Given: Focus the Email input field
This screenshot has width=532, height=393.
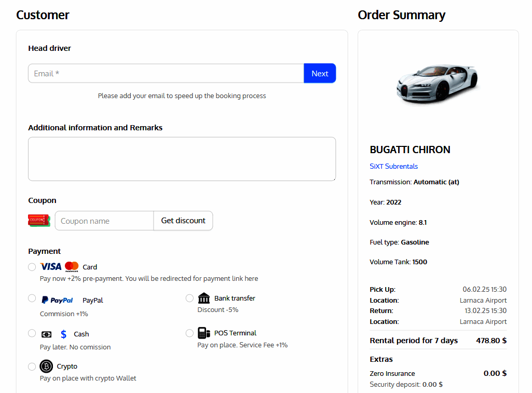Looking at the screenshot, I should 166,74.
